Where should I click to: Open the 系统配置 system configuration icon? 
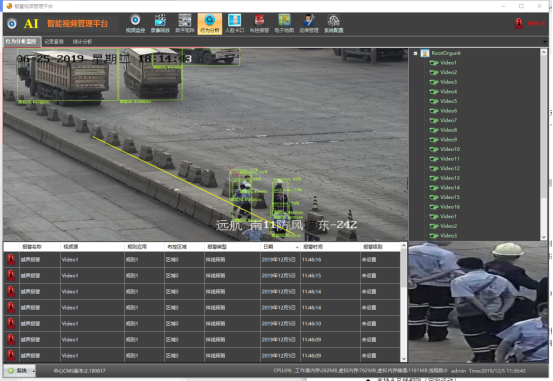point(334,24)
